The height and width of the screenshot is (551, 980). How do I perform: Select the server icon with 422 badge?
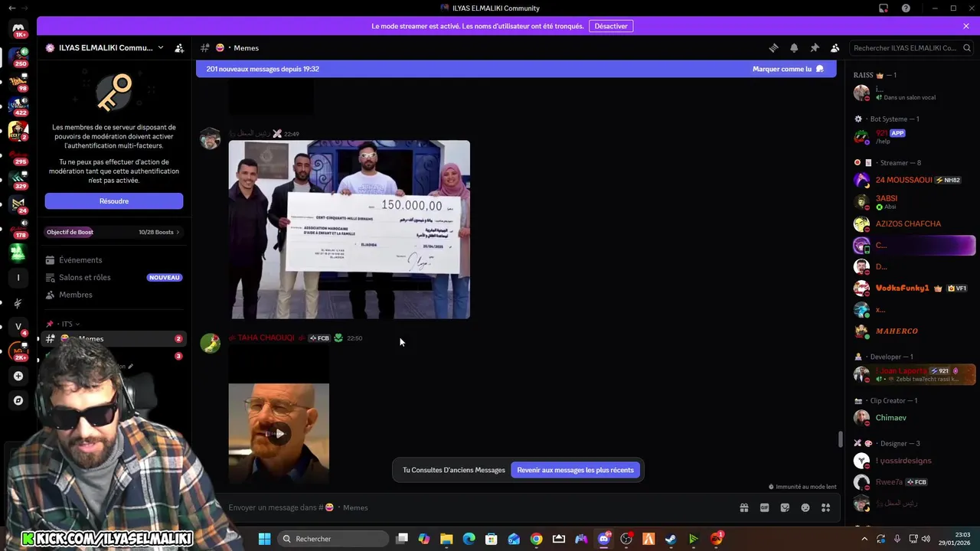pos(18,106)
